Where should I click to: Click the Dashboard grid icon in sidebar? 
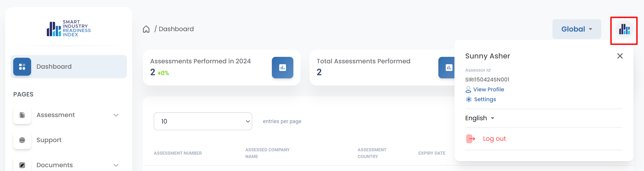22,67
